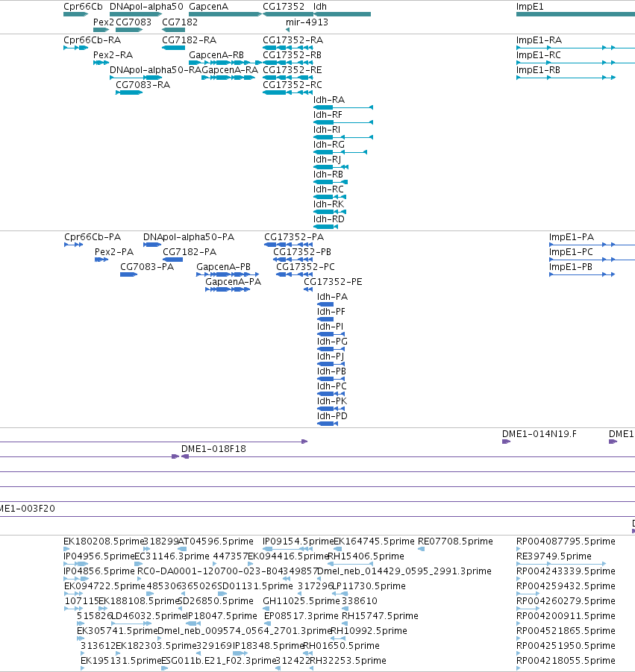Select transcript Idh-RK
The height and width of the screenshot is (672, 635).
[x=328, y=204]
